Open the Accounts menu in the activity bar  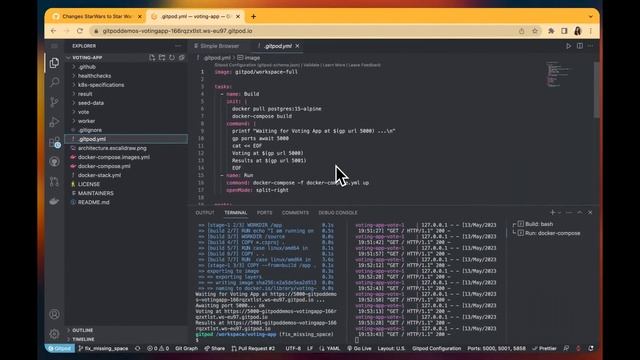[54, 314]
